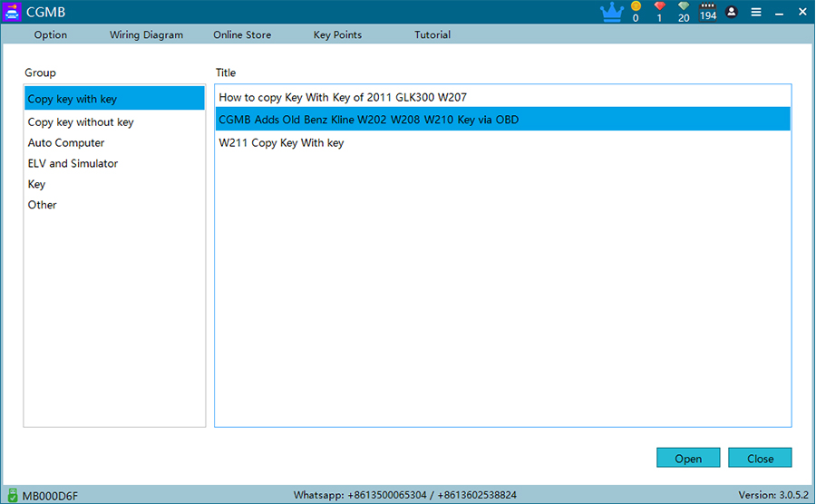The height and width of the screenshot is (504, 816).
Task: Click the green device status icon
Action: pyautogui.click(x=12, y=495)
